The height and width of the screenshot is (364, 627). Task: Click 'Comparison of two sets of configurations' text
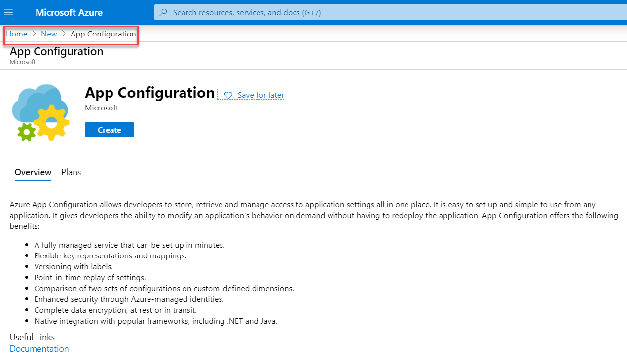click(164, 289)
